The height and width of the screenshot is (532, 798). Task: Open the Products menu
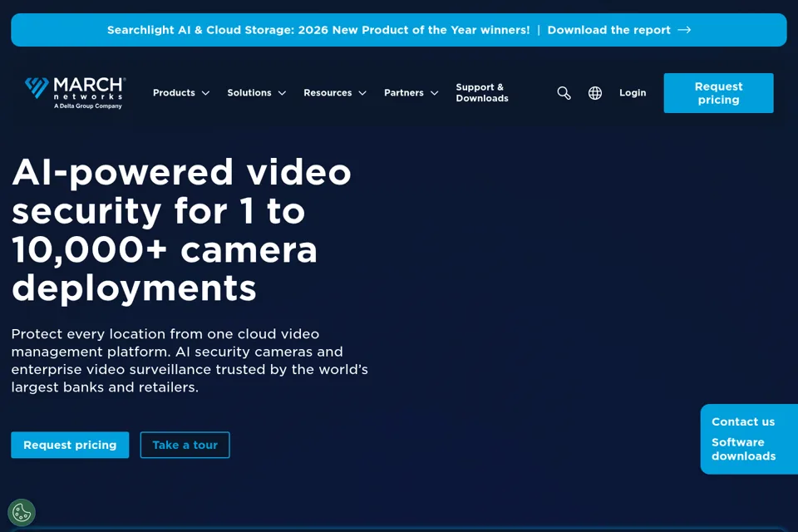(x=174, y=92)
